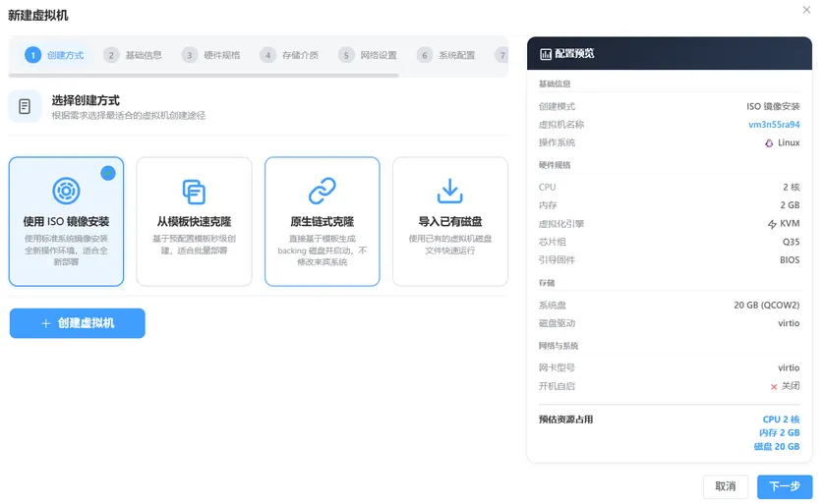Click the Linux penguin icon in preview
The width and height of the screenshot is (823, 504).
[769, 142]
